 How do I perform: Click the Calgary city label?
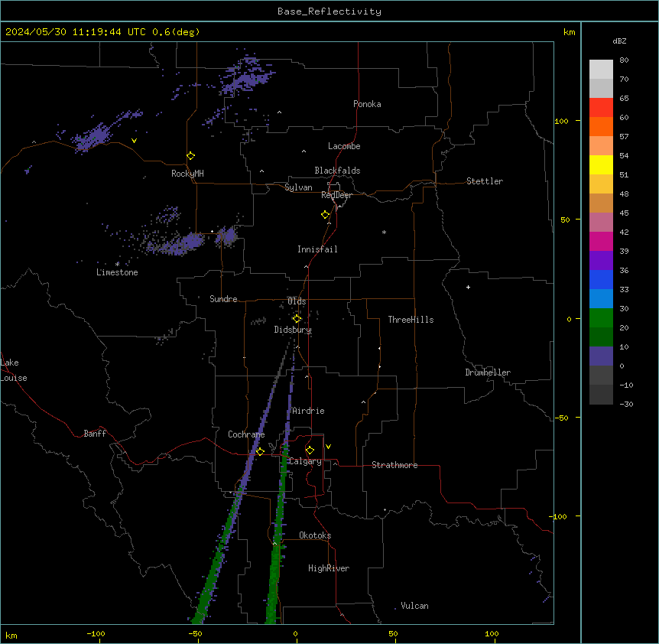(x=306, y=461)
